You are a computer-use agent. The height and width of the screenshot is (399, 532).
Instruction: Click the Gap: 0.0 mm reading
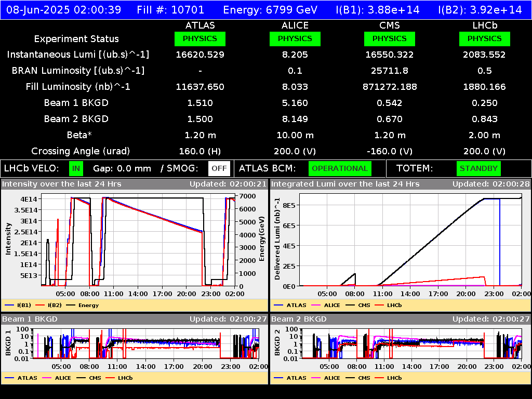pyautogui.click(x=122, y=169)
